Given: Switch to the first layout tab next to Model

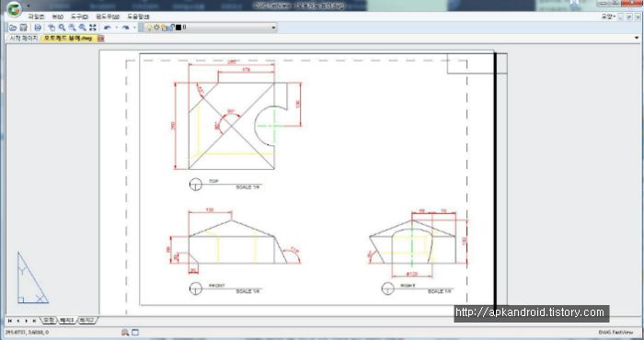Looking at the screenshot, I should pos(67,321).
